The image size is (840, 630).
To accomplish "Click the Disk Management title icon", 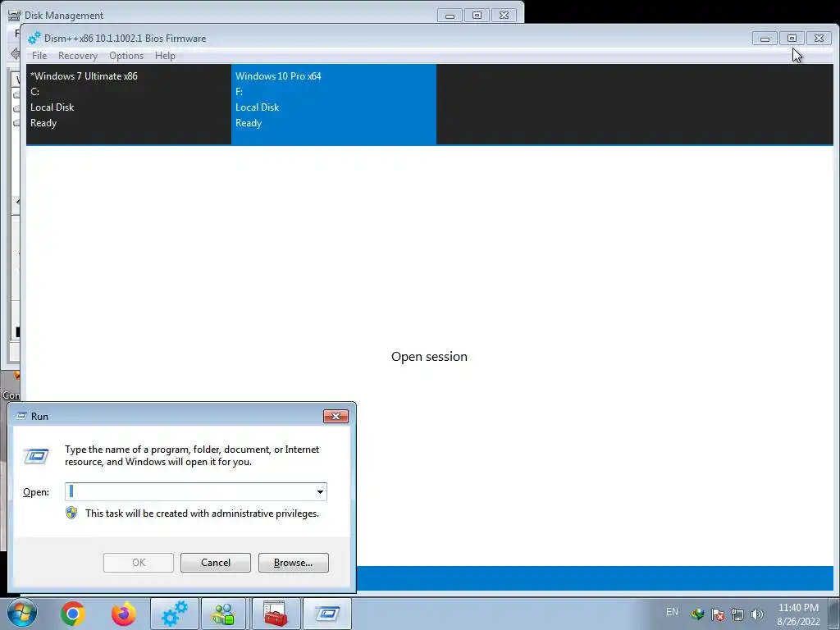I will pos(15,15).
